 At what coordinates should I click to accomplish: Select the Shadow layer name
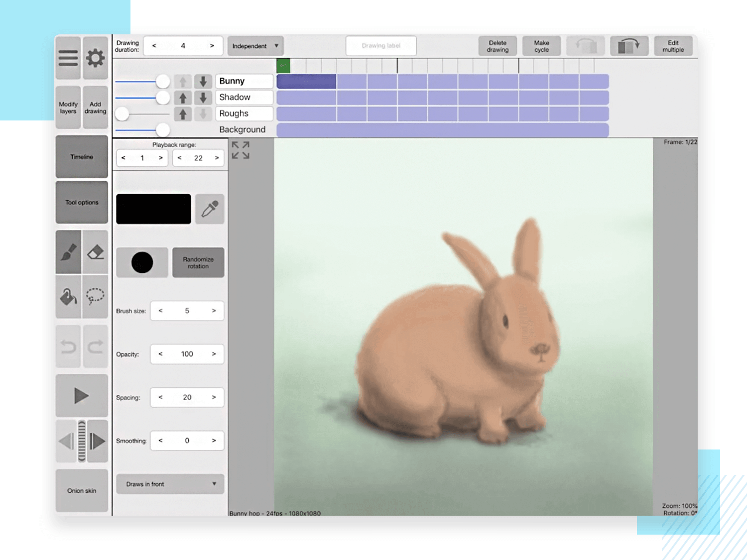tap(244, 98)
